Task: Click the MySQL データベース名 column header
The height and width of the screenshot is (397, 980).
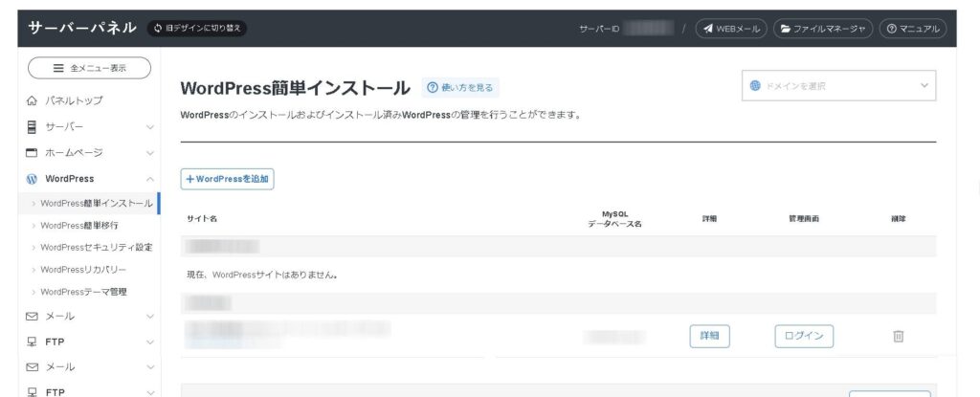Action: [x=614, y=219]
